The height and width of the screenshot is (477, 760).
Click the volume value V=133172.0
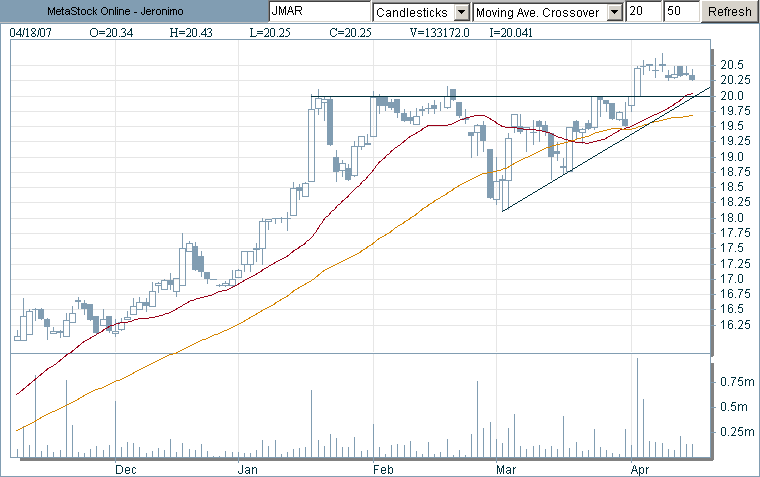(440, 33)
